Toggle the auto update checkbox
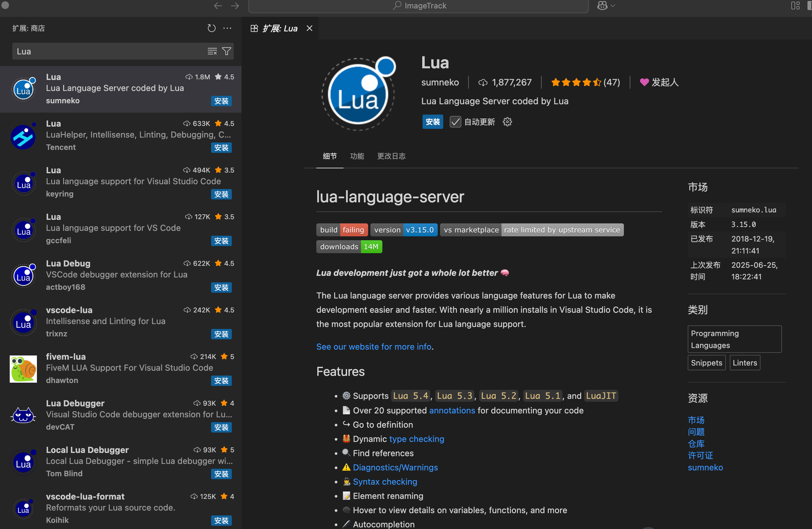Viewport: 812px width, 529px height. pyautogui.click(x=455, y=122)
